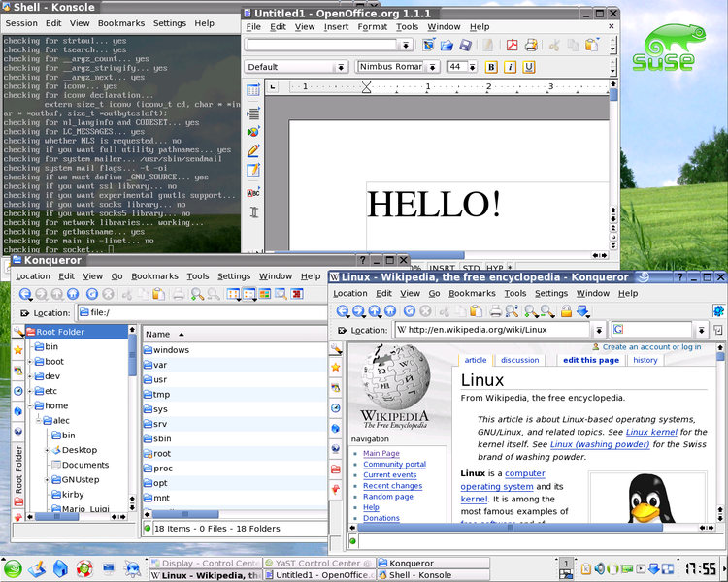Open the Nimbus Roman font name dropdown
The image size is (728, 582).
(x=433, y=67)
